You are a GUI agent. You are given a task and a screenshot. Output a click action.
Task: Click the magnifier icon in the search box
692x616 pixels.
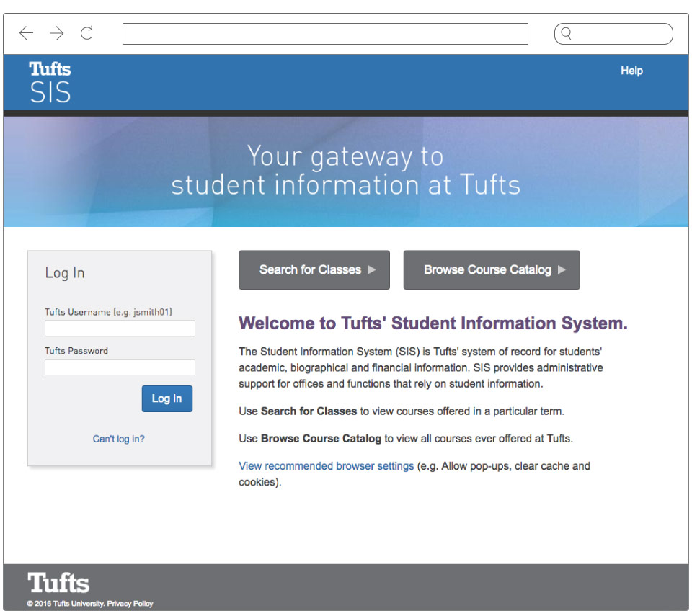tap(567, 34)
